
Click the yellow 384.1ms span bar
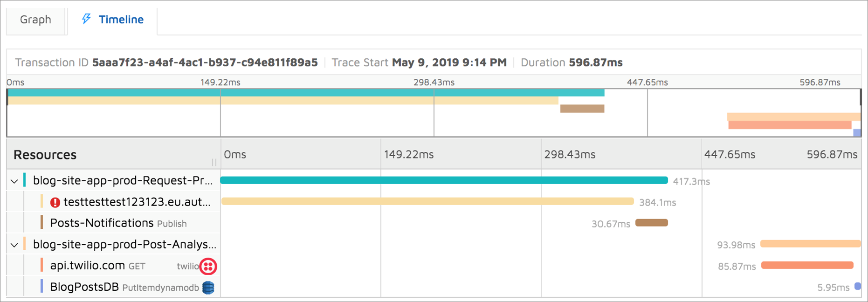click(x=427, y=201)
